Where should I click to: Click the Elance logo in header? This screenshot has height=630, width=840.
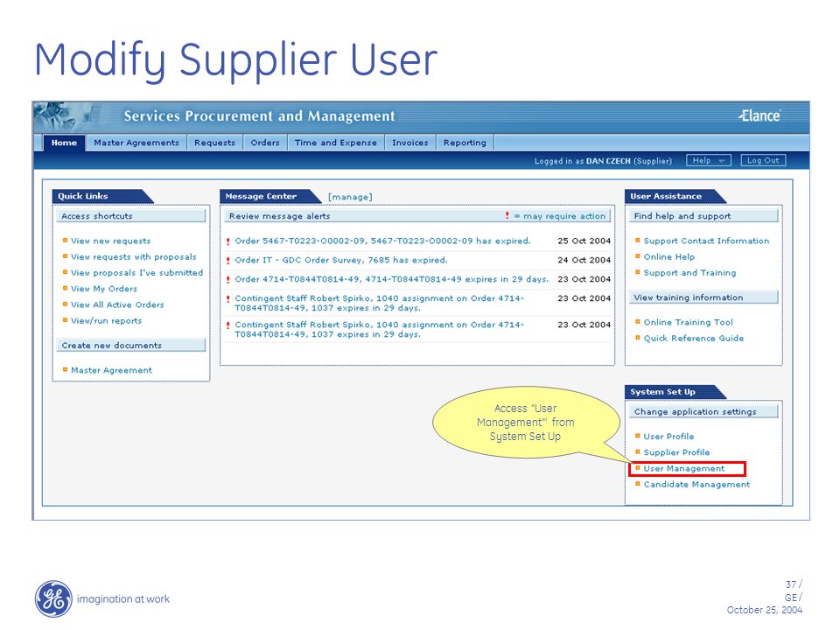point(759,115)
